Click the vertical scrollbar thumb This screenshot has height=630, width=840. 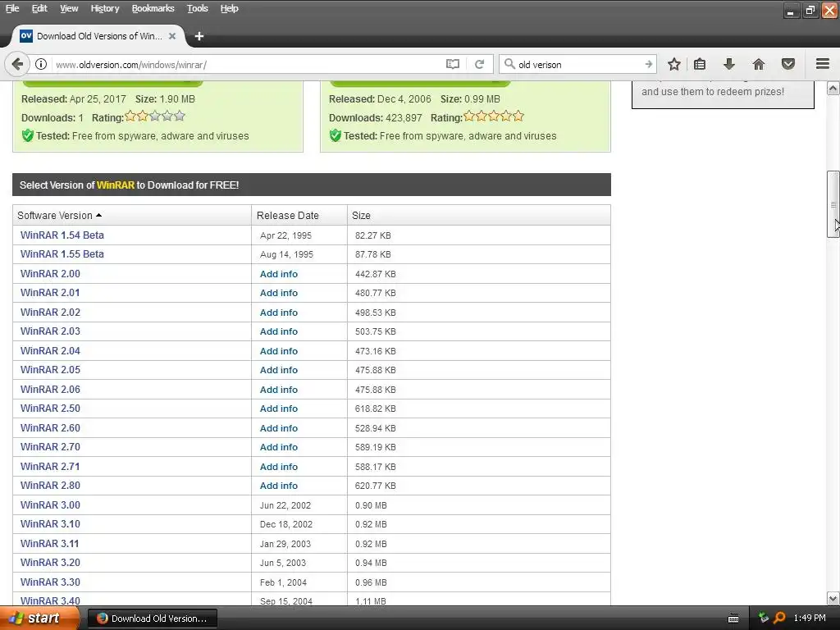click(833, 203)
